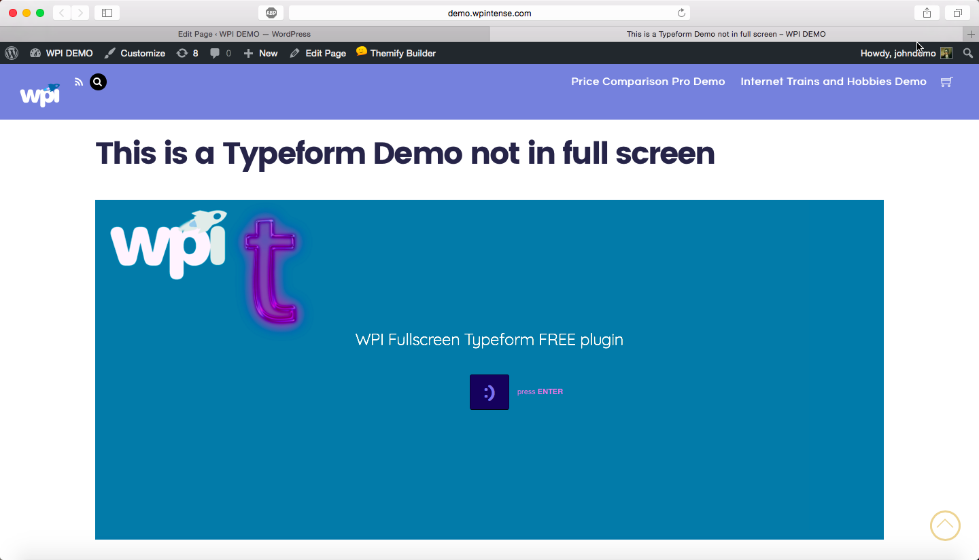This screenshot has width=979, height=560.
Task: Click Edit Page in admin bar
Action: click(317, 53)
